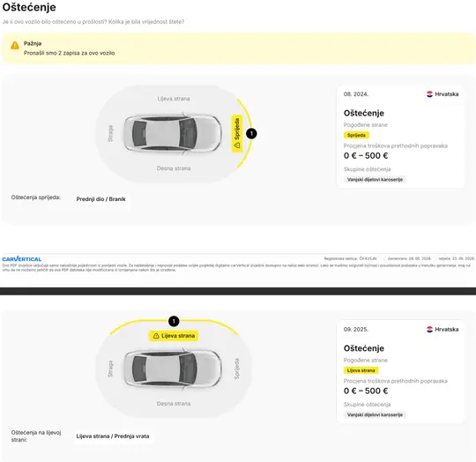Click the top car diagram image

[x=173, y=133]
